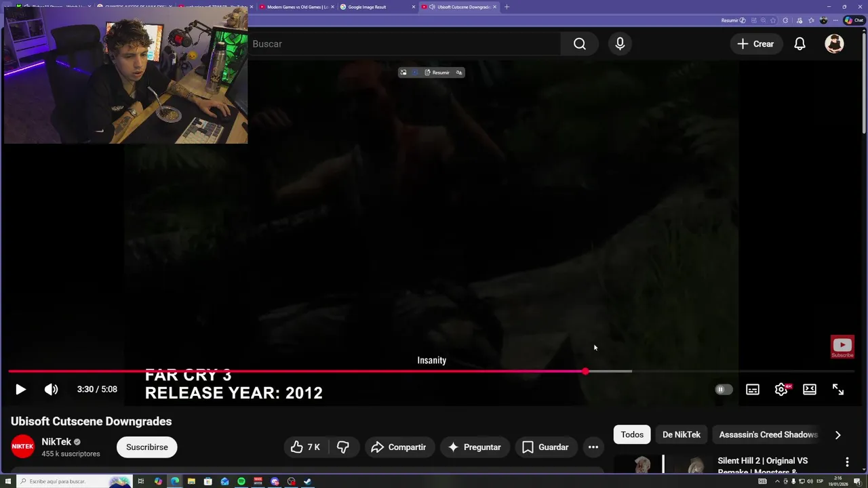Image resolution: width=868 pixels, height=488 pixels.
Task: Open the browser profile avatar
Action: (x=823, y=20)
